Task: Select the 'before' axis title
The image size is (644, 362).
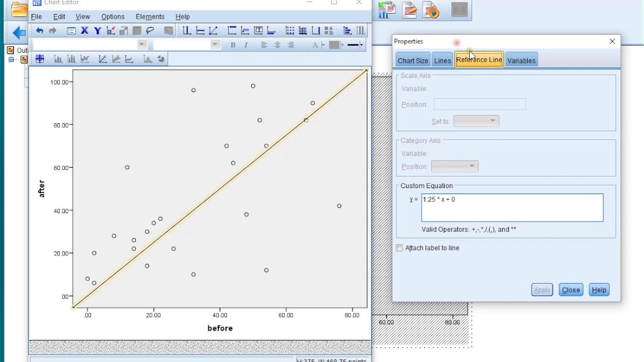Action: [220, 328]
